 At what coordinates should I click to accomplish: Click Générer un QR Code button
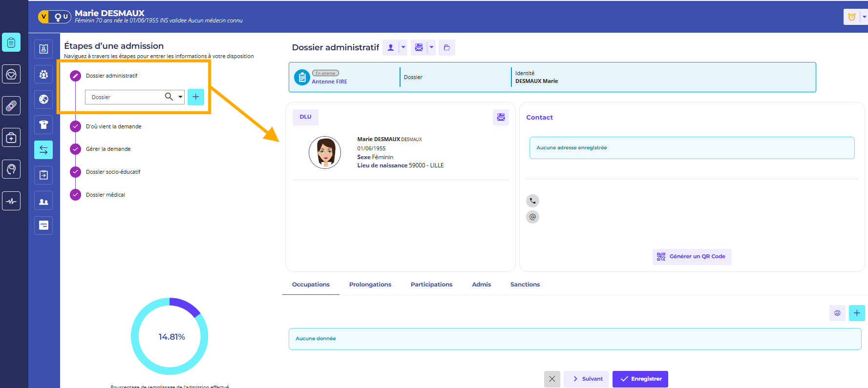(692, 257)
